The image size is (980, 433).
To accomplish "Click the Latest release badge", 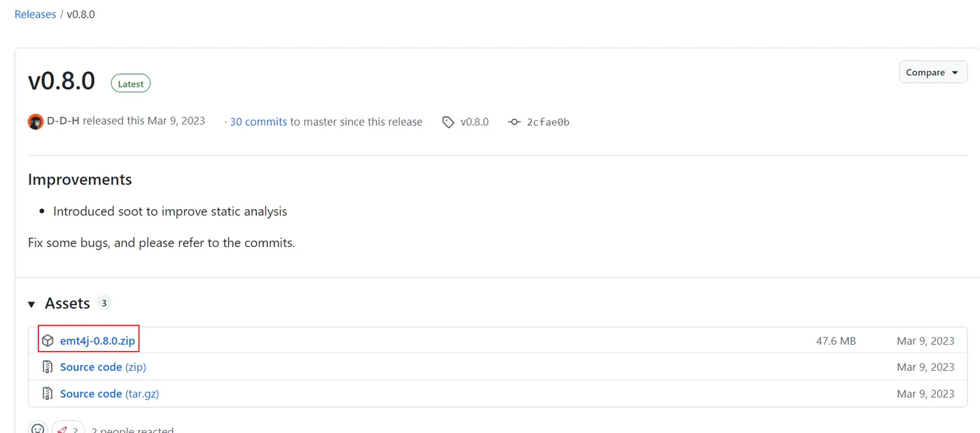I will click(x=131, y=84).
